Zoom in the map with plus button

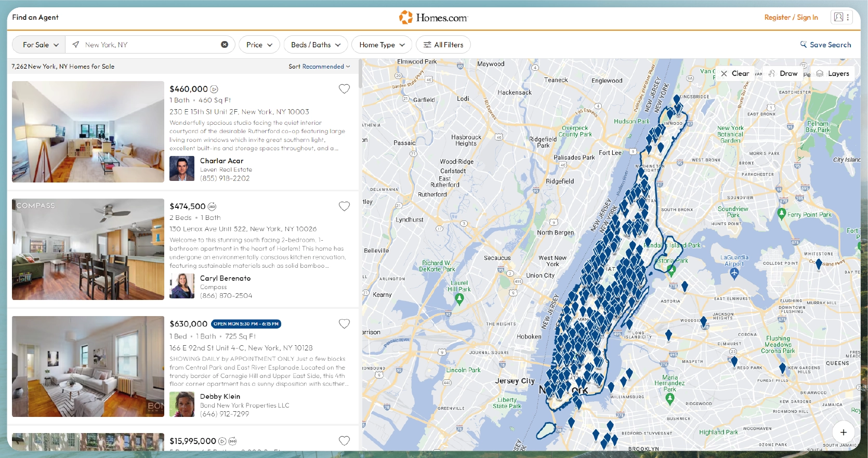tap(844, 432)
